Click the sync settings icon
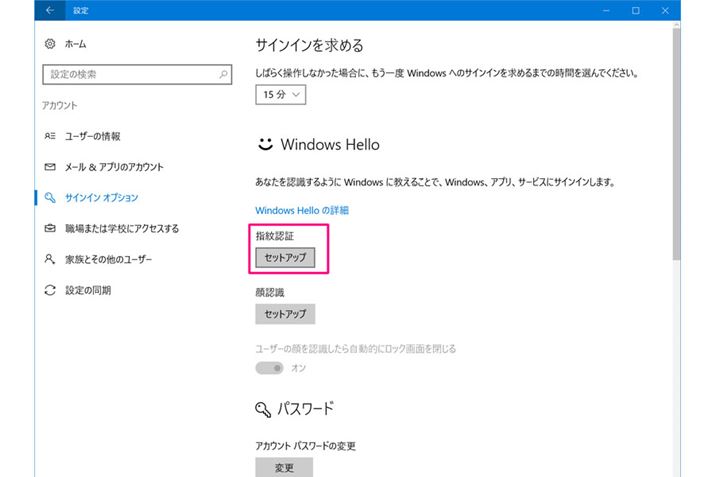 click(50, 290)
